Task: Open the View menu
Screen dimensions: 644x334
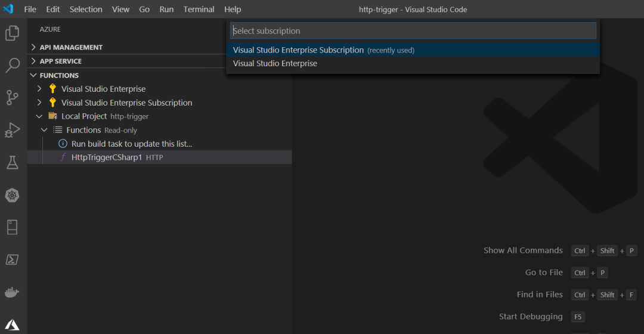Action: [120, 9]
